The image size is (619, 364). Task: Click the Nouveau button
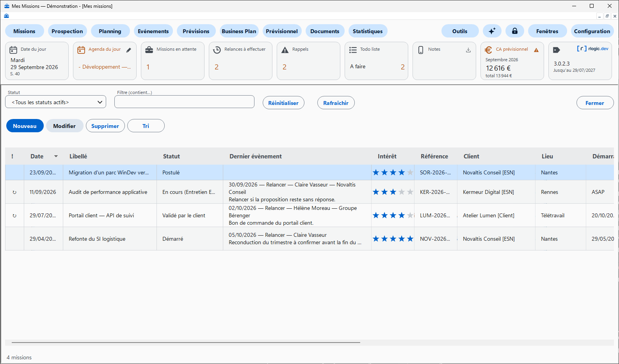[25, 126]
